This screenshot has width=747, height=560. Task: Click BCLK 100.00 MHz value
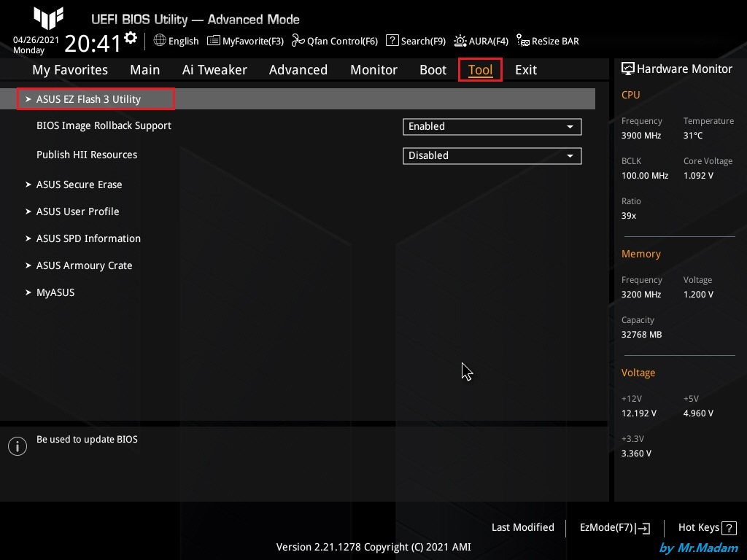[x=645, y=175]
